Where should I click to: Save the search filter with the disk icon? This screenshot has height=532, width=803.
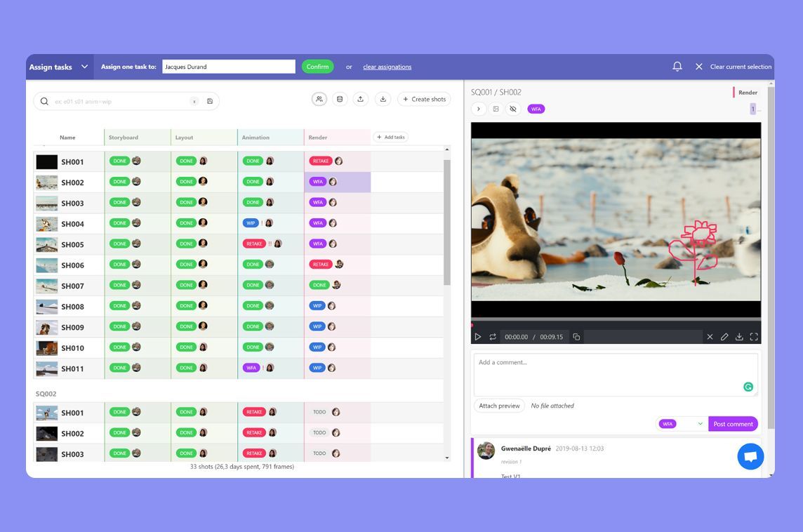point(210,101)
